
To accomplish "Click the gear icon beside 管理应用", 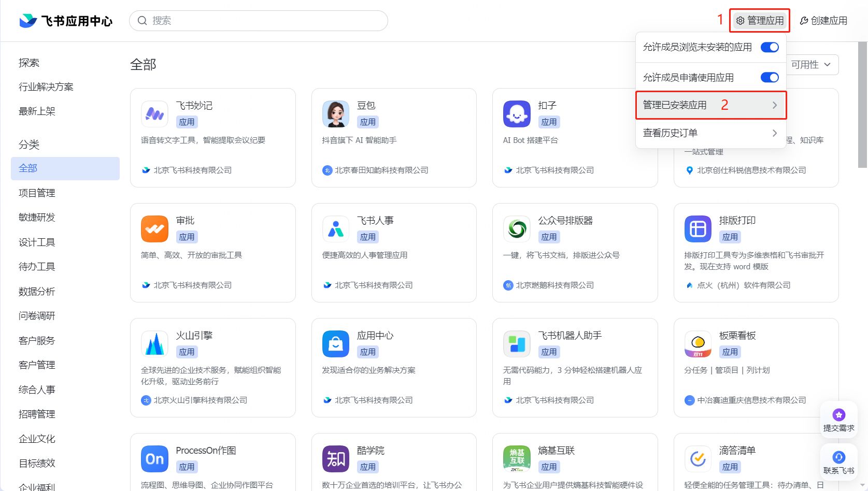I will coord(741,21).
